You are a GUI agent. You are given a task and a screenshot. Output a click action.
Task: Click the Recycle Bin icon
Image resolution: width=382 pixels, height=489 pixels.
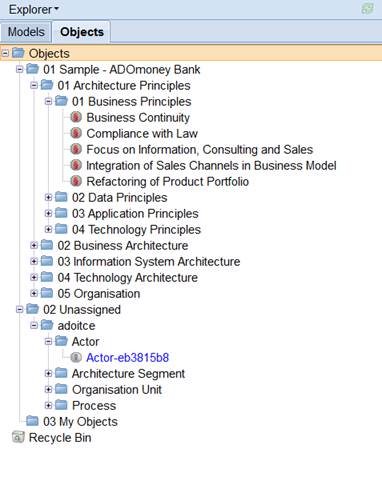[18, 437]
